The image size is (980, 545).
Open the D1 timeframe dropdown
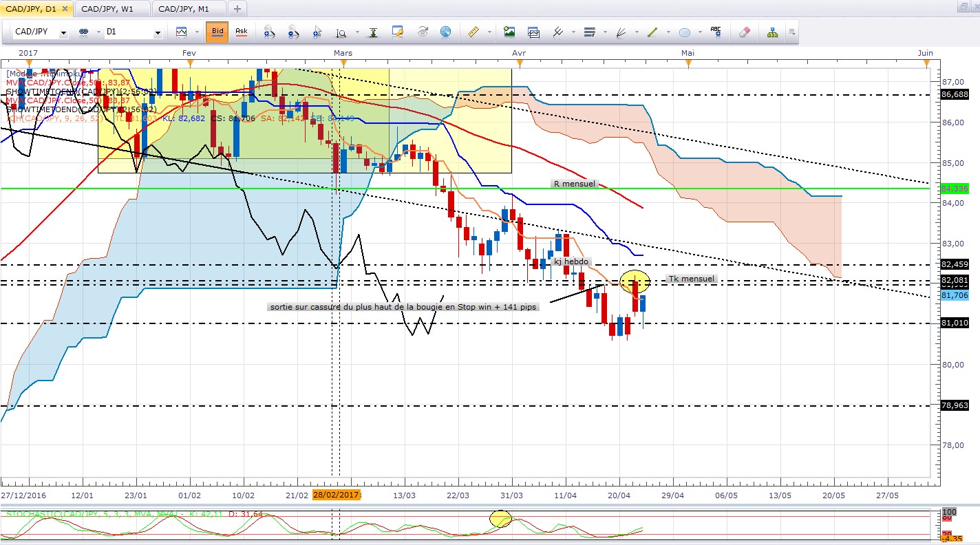[x=158, y=32]
